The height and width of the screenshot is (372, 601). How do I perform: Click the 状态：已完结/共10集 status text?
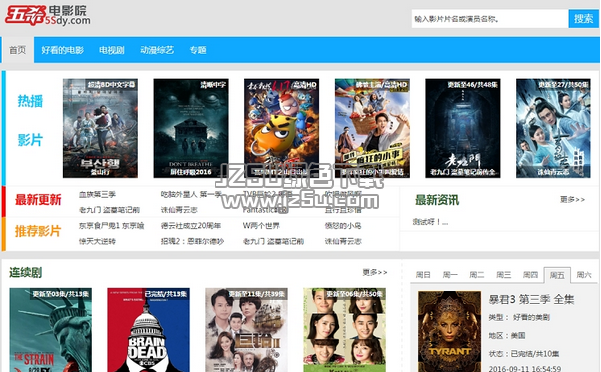click(524, 354)
